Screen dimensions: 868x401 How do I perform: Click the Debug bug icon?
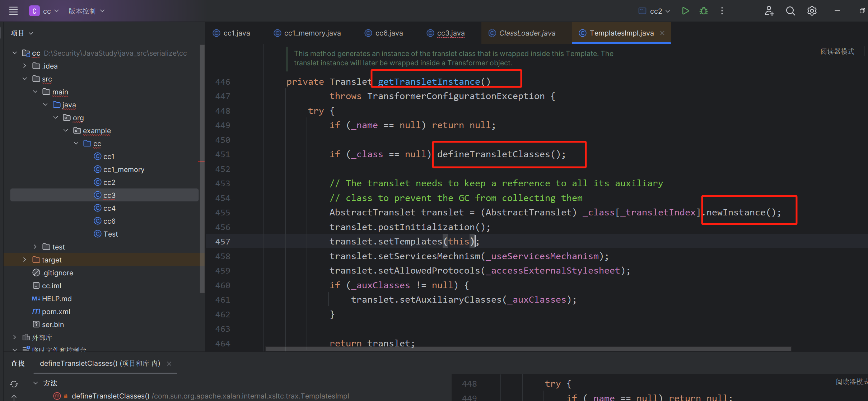(704, 11)
